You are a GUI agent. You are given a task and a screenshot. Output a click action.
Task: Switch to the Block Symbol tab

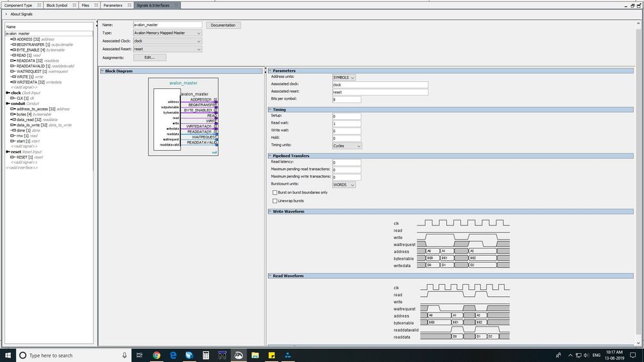coord(57,5)
